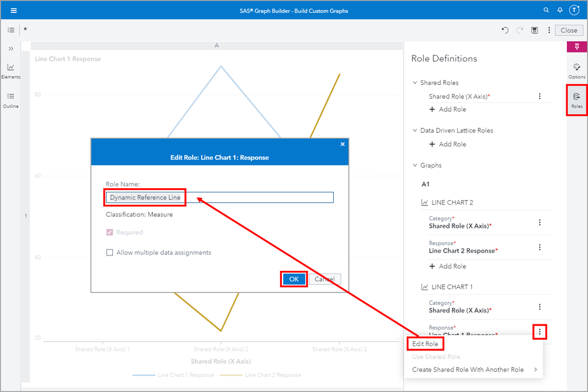Open the toolbar more options menu
Image resolution: width=588 pixels, height=392 pixels.
(x=549, y=31)
